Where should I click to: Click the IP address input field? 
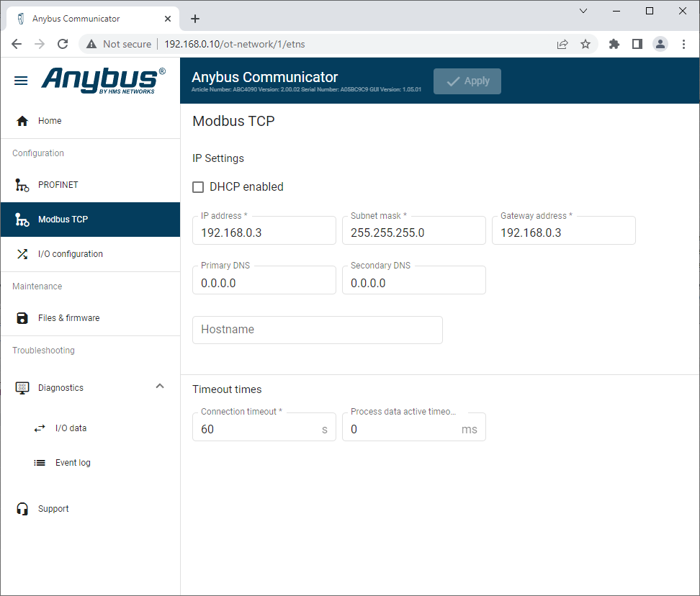click(x=264, y=232)
